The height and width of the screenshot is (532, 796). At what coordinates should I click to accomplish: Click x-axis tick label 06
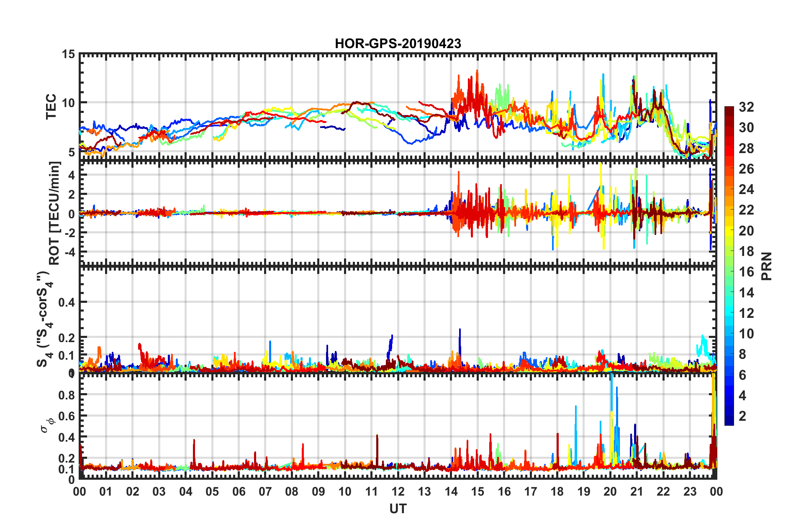[239, 491]
